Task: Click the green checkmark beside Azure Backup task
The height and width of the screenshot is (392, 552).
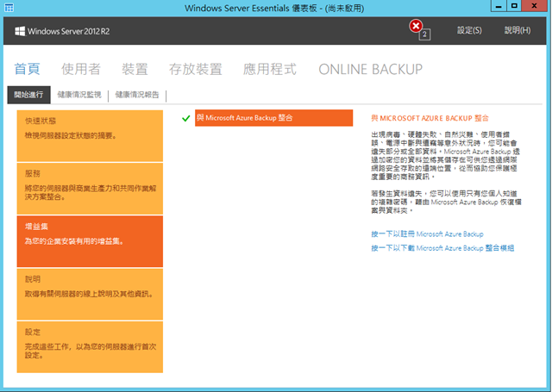Action: pos(186,119)
